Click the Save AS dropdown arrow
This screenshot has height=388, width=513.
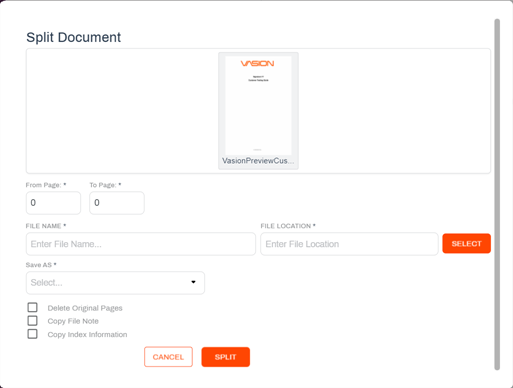[x=193, y=282]
